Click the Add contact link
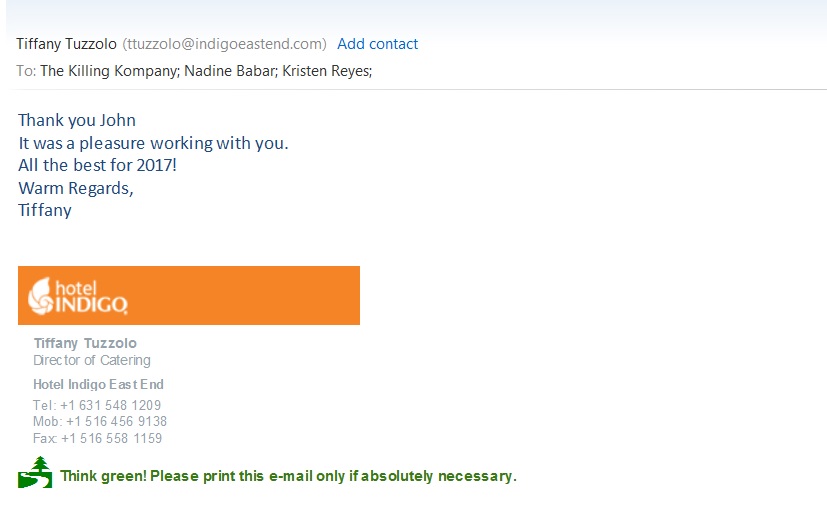The width and height of the screenshot is (827, 511). click(377, 44)
